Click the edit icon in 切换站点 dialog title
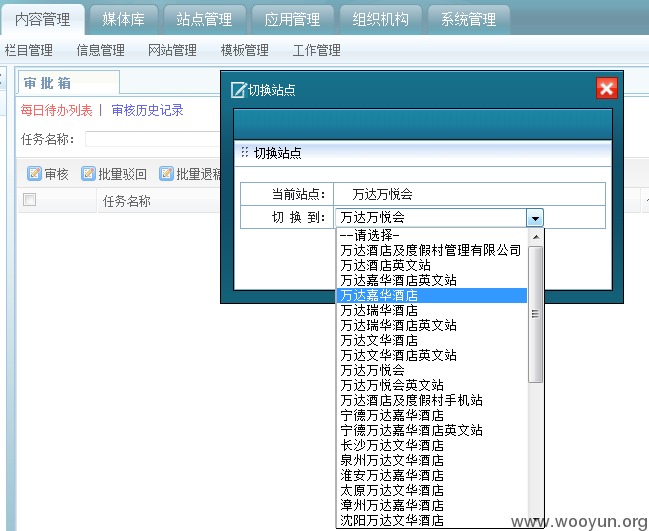The height and width of the screenshot is (531, 649). pyautogui.click(x=238, y=89)
